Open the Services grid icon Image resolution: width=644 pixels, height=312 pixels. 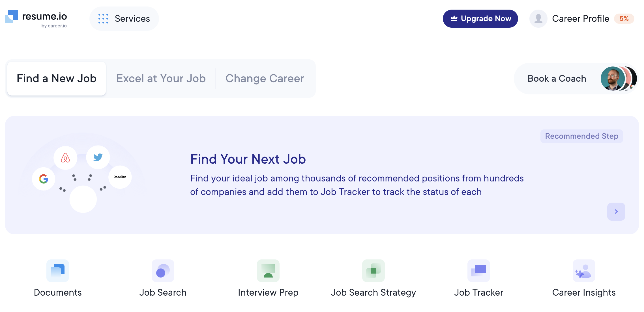point(104,18)
